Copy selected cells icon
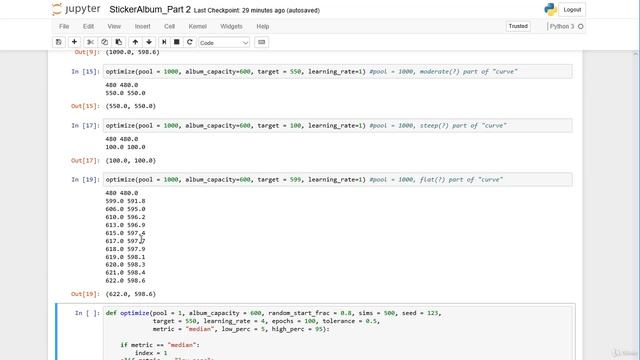 pyautogui.click(x=104, y=42)
